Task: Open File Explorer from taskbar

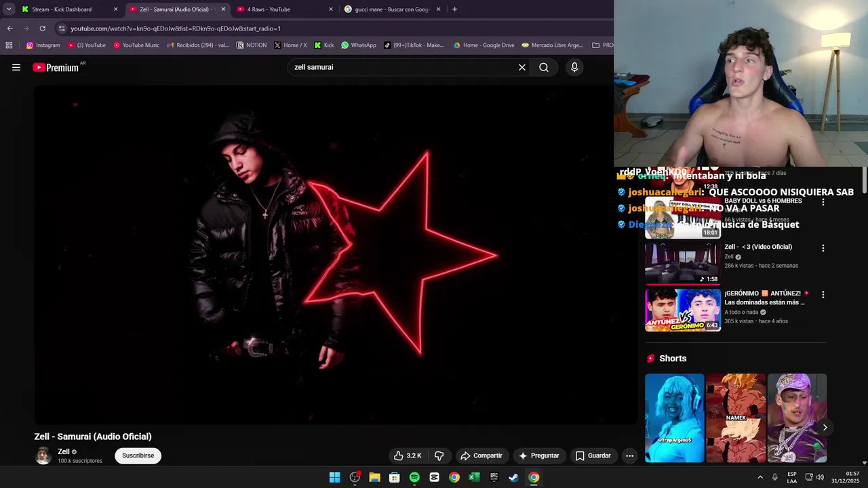Action: pos(374,477)
